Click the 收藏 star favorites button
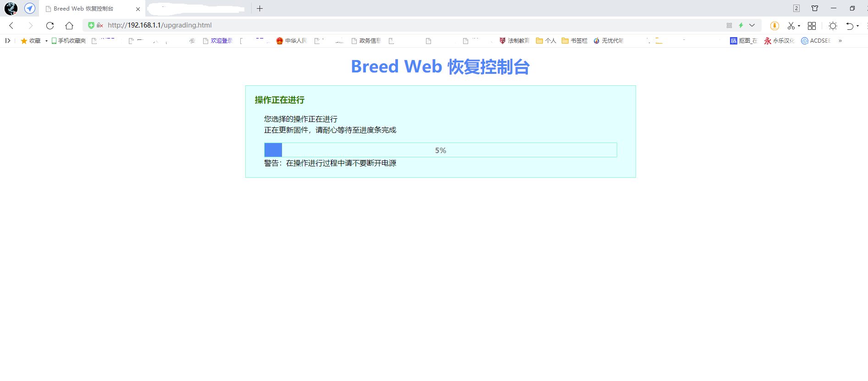 31,41
